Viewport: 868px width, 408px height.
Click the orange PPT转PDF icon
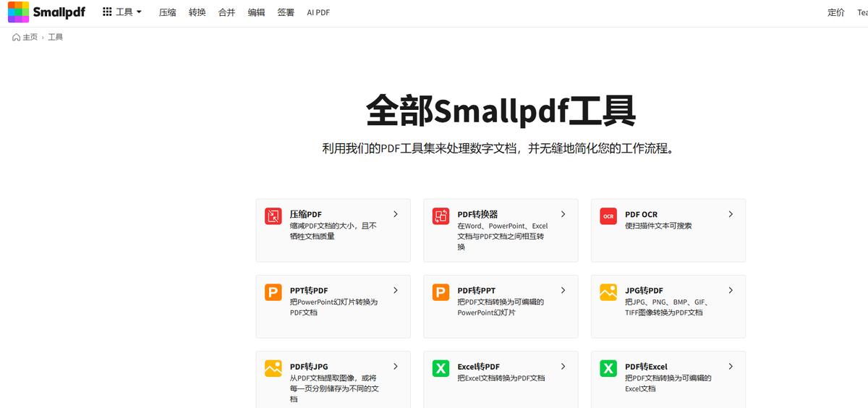(273, 292)
